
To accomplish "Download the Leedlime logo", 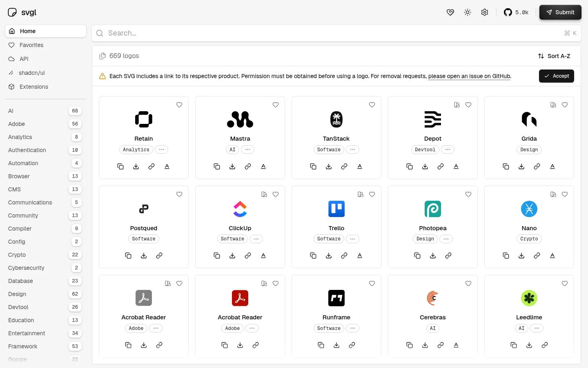I will (529, 345).
